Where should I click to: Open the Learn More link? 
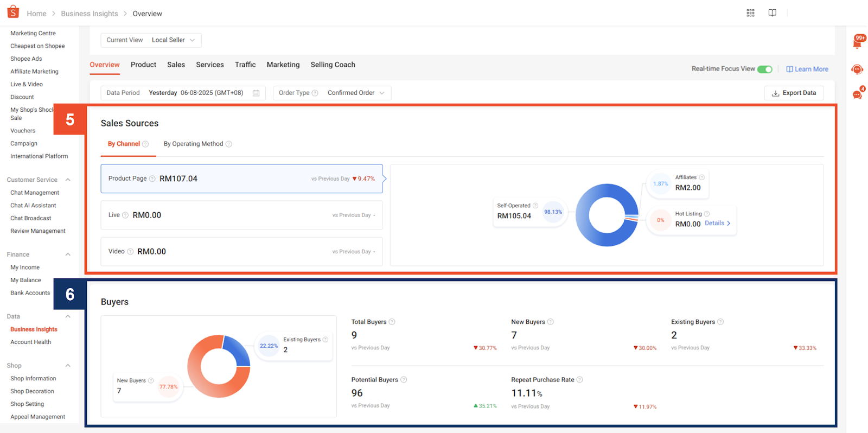click(x=807, y=69)
